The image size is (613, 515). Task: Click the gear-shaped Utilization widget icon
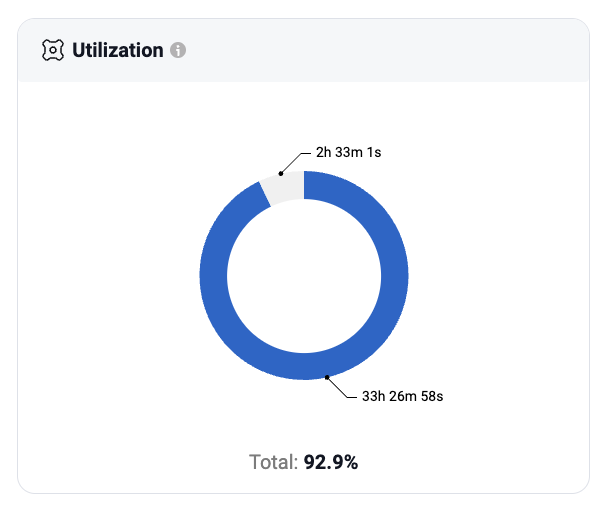[53, 50]
